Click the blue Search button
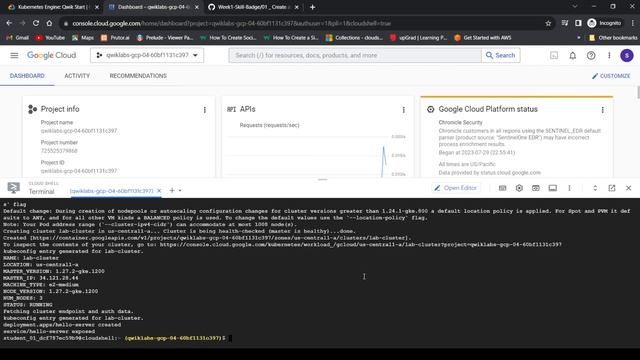This screenshot has width=640, height=360. coord(500,55)
